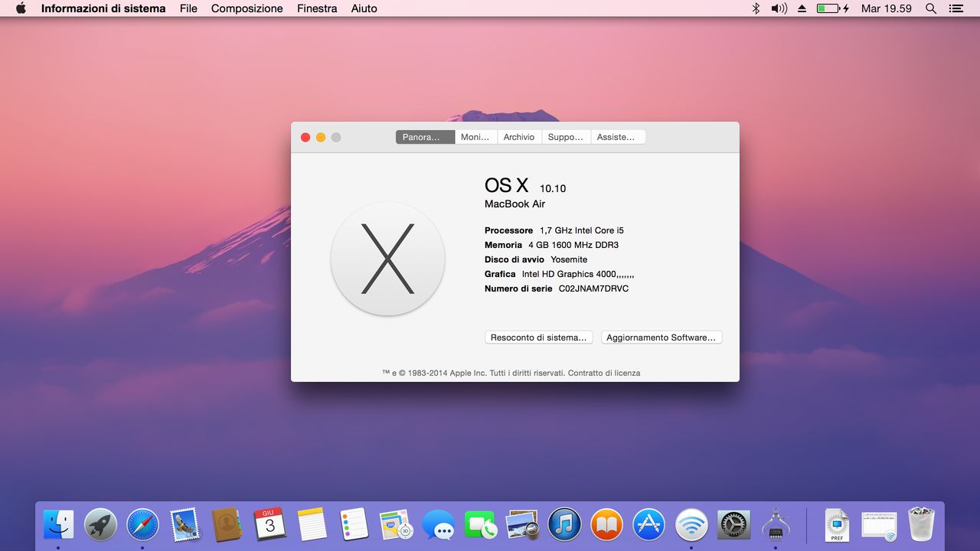Click volume speaker icon in menu bar

[x=779, y=8]
